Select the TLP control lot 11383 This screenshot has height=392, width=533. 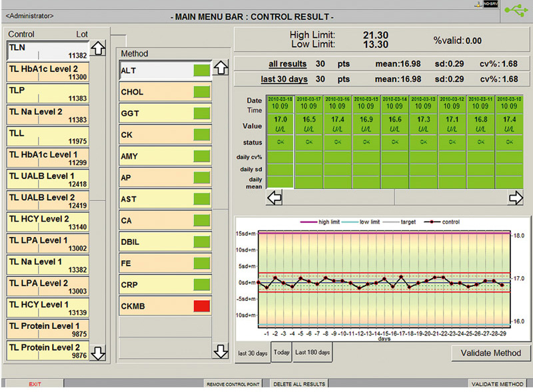[48, 94]
